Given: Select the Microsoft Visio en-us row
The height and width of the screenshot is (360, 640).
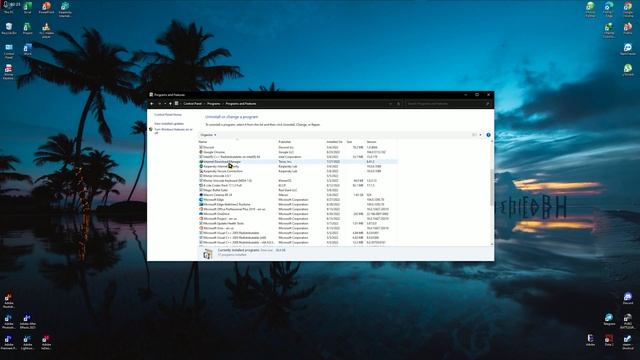Looking at the screenshot, I should tap(297, 228).
